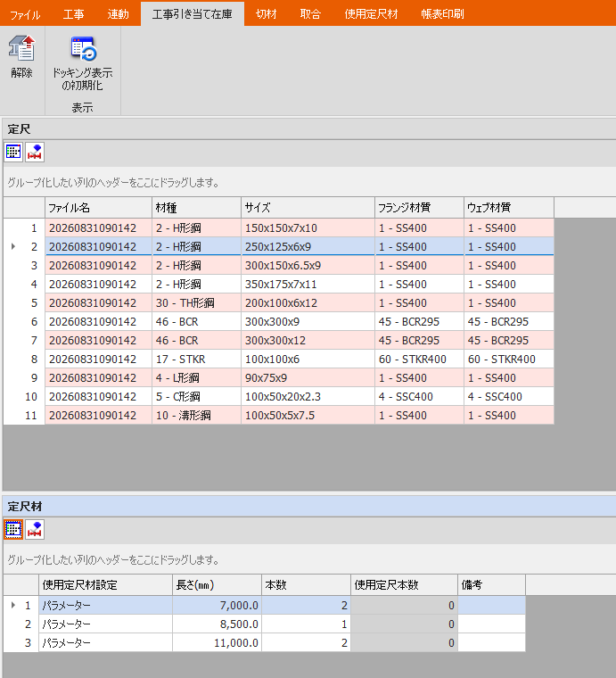Select row indicator arrow of row 2

13,246
